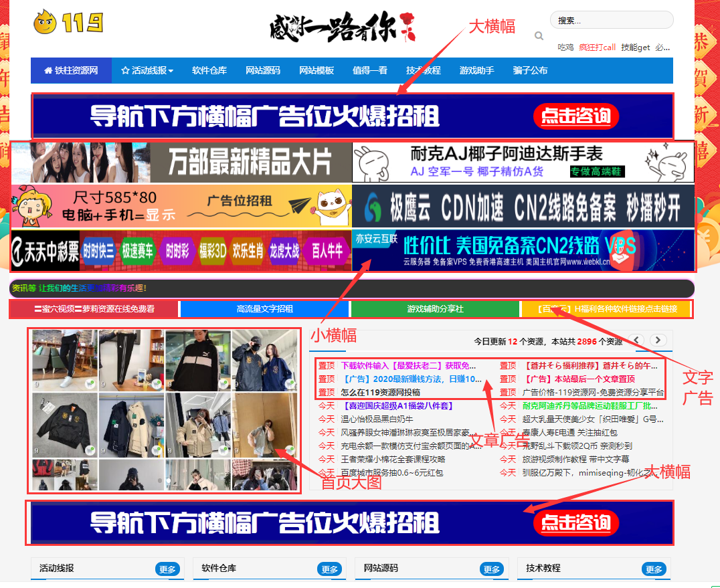Open the 网站源码 nav menu item
The height and width of the screenshot is (588, 720).
pos(263,70)
